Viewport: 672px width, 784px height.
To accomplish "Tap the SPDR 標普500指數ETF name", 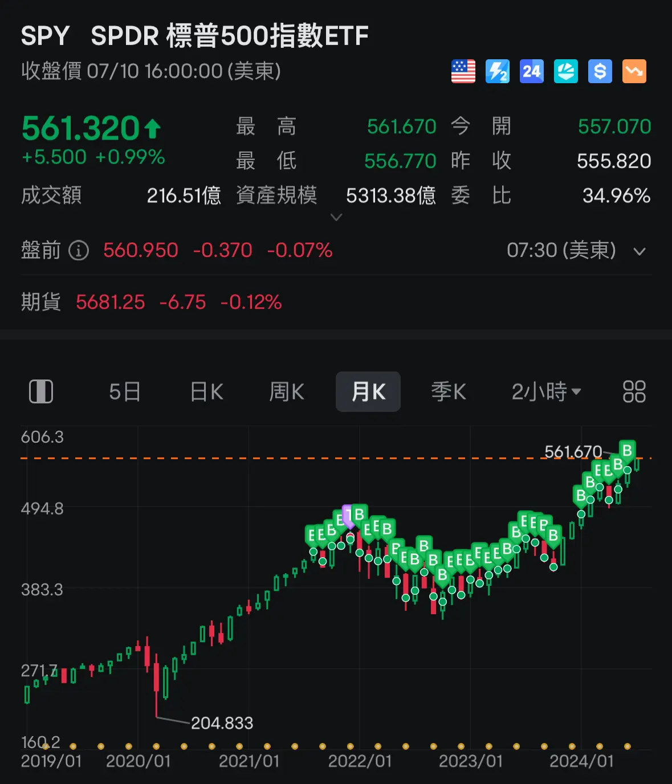I will [x=230, y=36].
